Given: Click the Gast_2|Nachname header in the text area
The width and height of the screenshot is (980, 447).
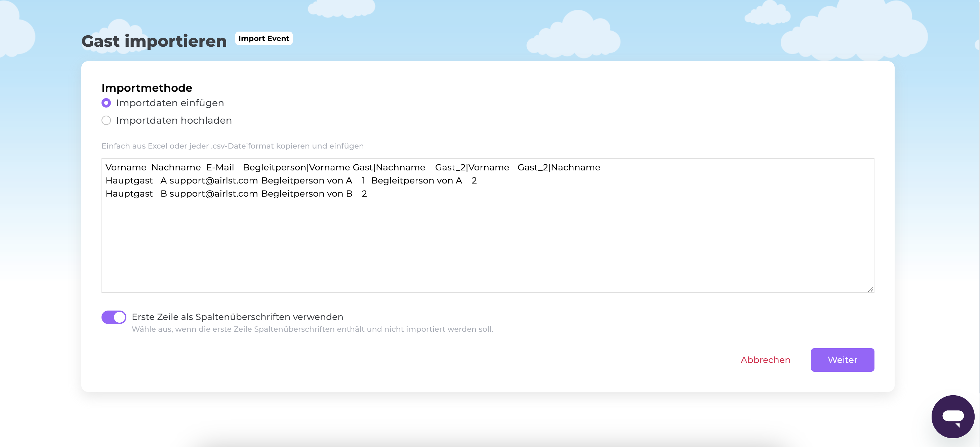Looking at the screenshot, I should (x=559, y=167).
